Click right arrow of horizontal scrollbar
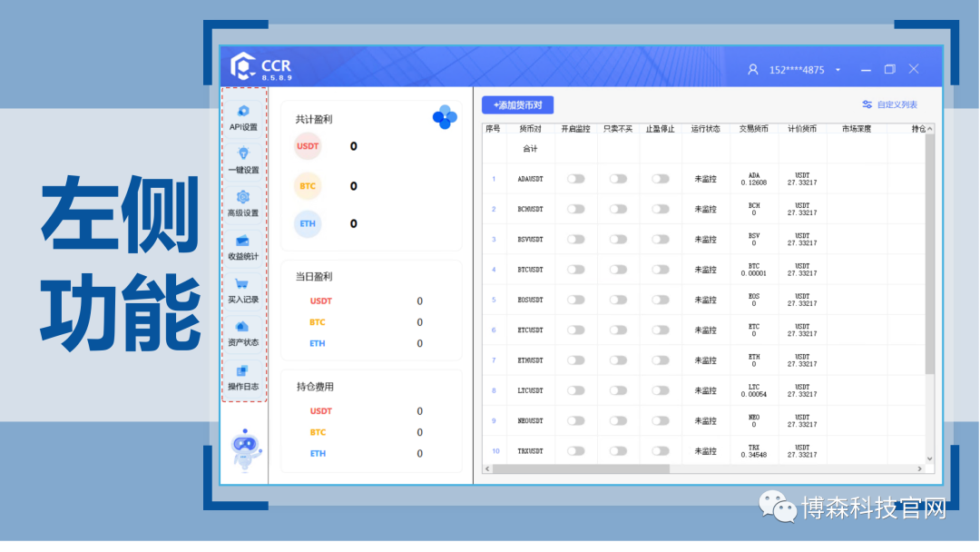The height and width of the screenshot is (552, 980). 919,469
